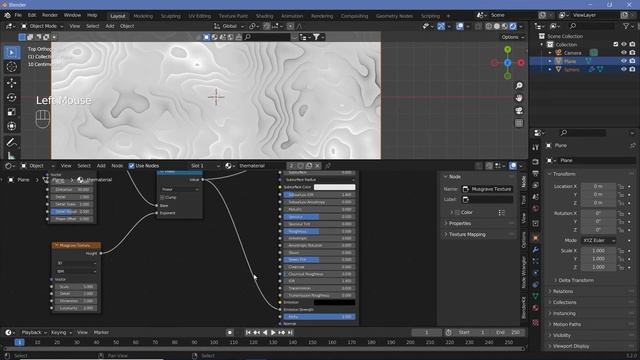This screenshot has height=360, width=640.
Task: Open the Global transform orientation dropdown
Action: [229, 26]
